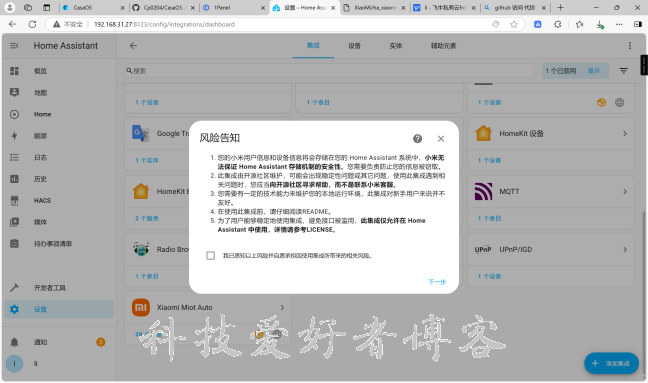This screenshot has width=648, height=383.
Task: Expand HomeKit 设备 card chevron
Action: [625, 133]
